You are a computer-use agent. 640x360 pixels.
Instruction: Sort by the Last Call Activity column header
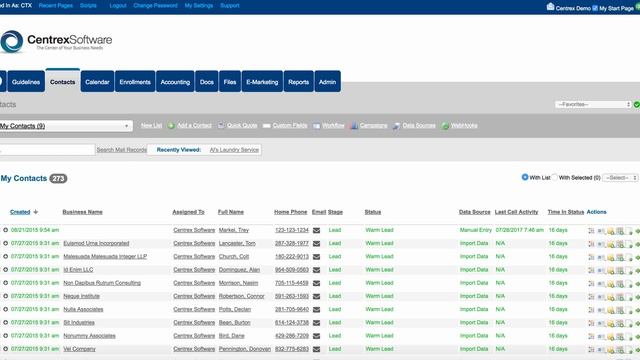pyautogui.click(x=516, y=212)
